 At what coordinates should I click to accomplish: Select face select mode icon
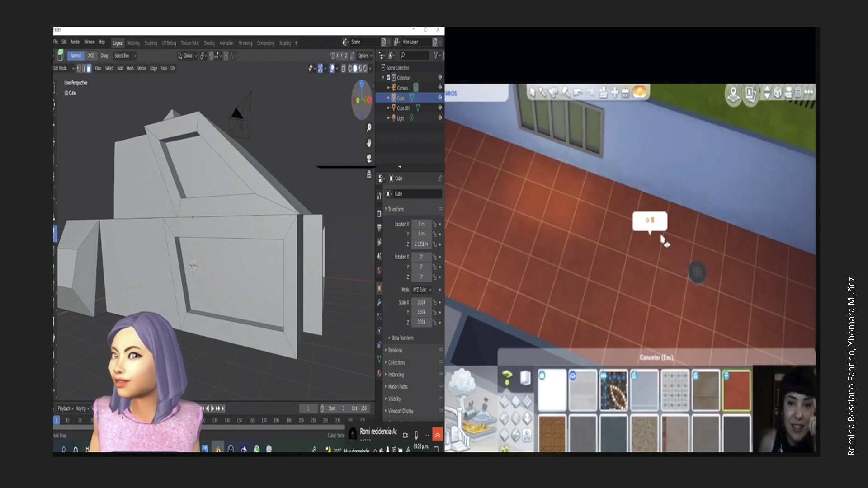tap(89, 69)
